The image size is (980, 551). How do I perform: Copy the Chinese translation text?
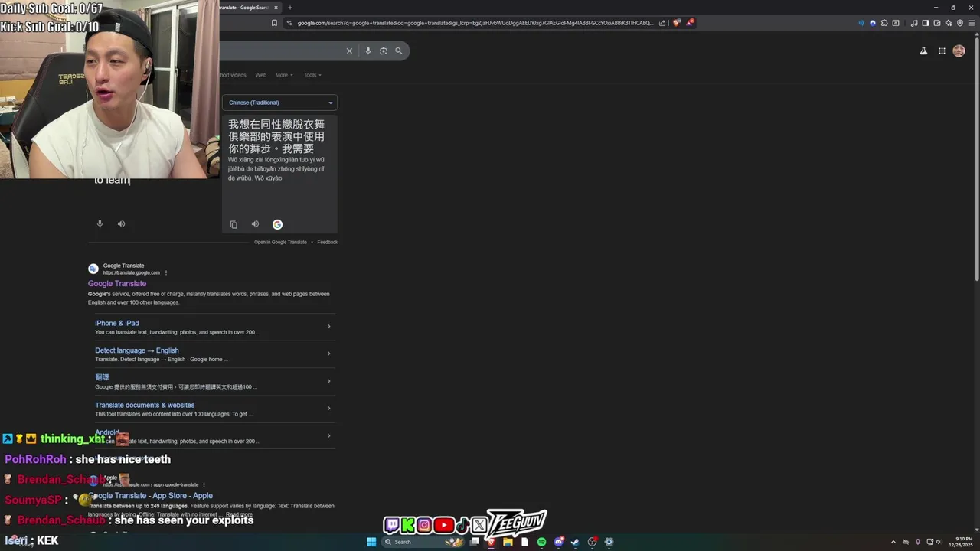(234, 224)
